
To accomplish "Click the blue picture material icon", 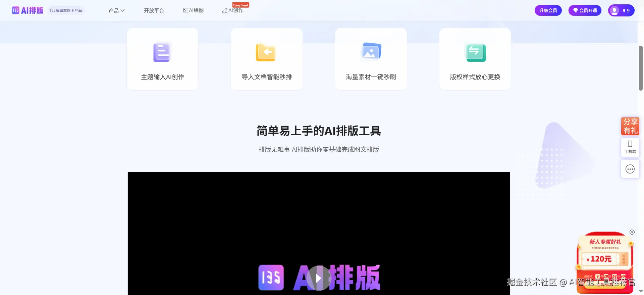I will coord(371,51).
